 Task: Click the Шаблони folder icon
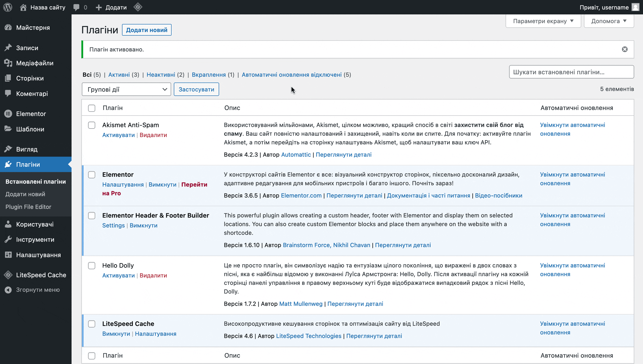point(8,129)
